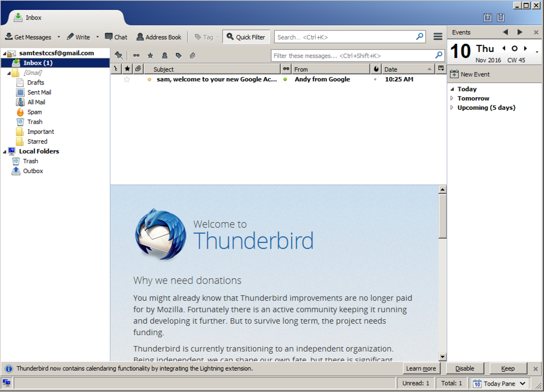
Task: Open the Local Folders Trash folder
Action: pos(30,161)
